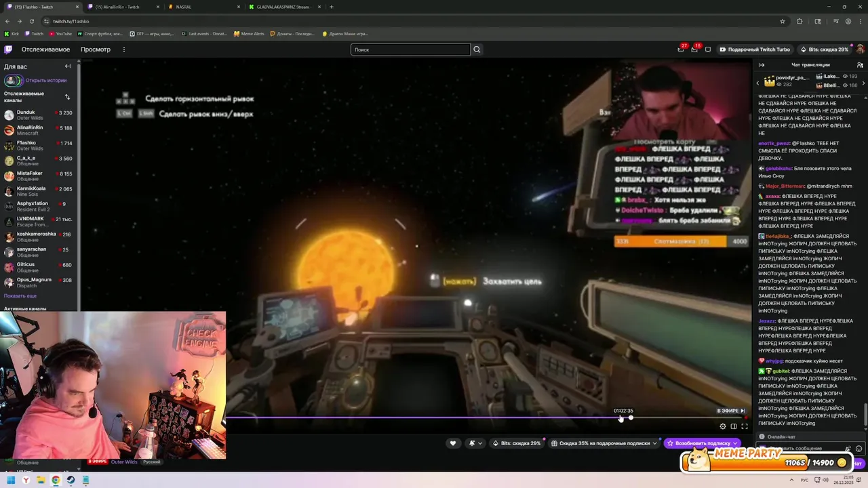This screenshot has height=488, width=868.
Task: Click the browser address bar
Action: click(414, 21)
